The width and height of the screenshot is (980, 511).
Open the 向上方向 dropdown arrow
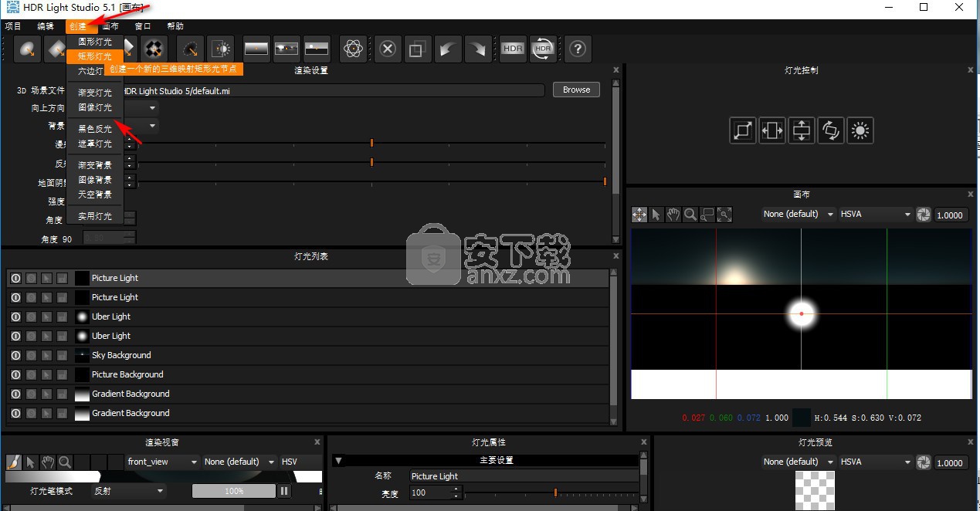(x=152, y=108)
